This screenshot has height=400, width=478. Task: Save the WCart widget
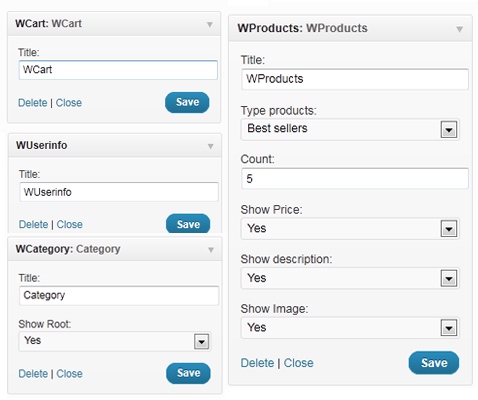pos(187,102)
